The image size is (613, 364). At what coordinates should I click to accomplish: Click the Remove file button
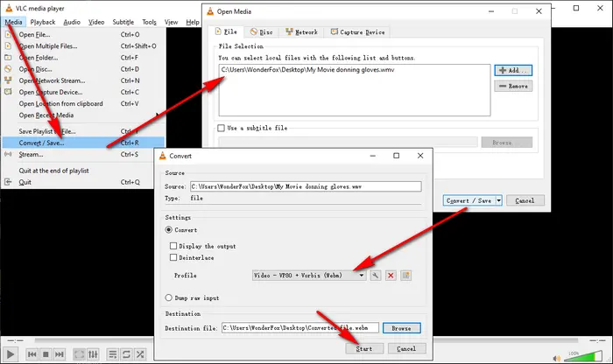coord(513,86)
